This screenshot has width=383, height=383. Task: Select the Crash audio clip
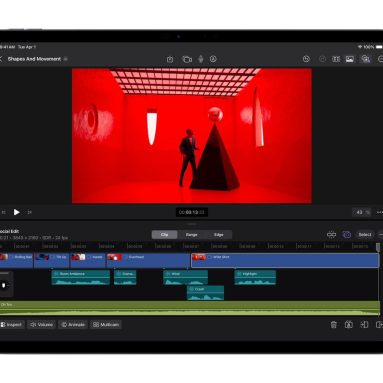click(205, 293)
